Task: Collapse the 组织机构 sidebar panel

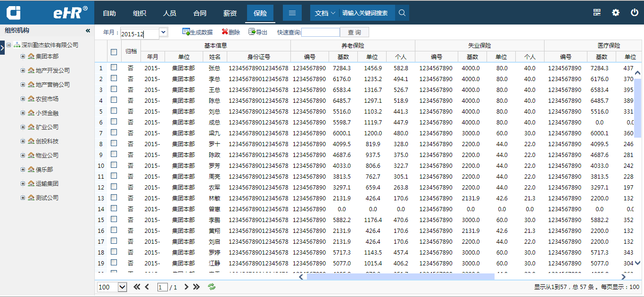Action: [x=88, y=31]
